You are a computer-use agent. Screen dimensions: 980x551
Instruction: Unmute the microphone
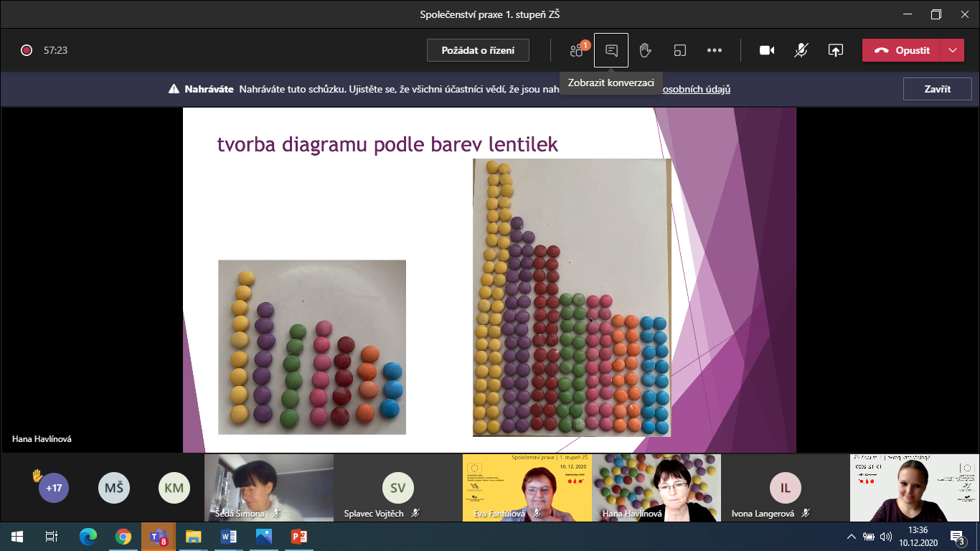(801, 50)
